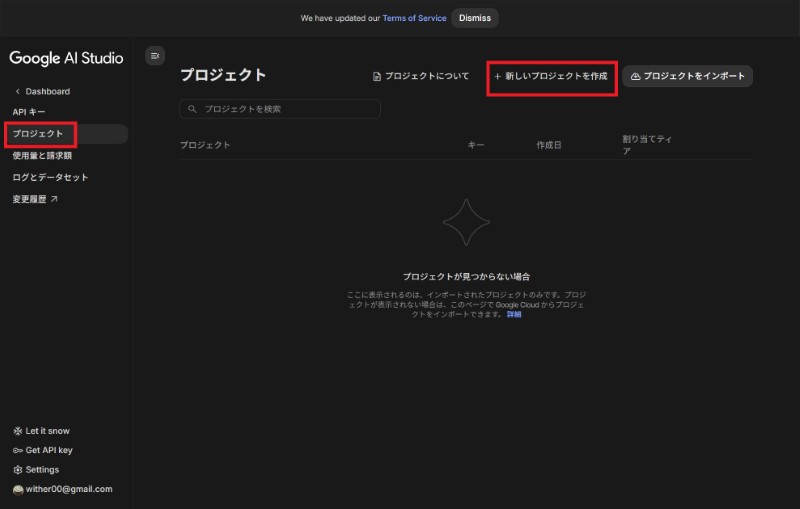This screenshot has height=509, width=800.
Task: Dismiss the Terms of Service banner
Action: pyautogui.click(x=474, y=18)
